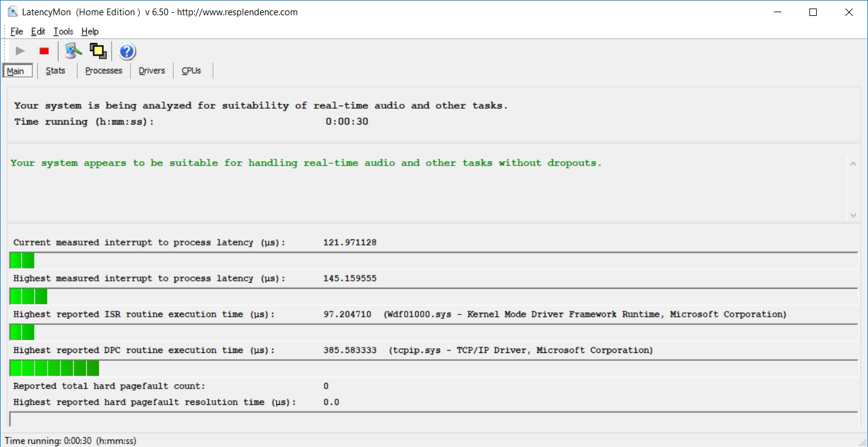
Task: Click the tcpip.sys TCP/IP Driver text
Action: (521, 351)
